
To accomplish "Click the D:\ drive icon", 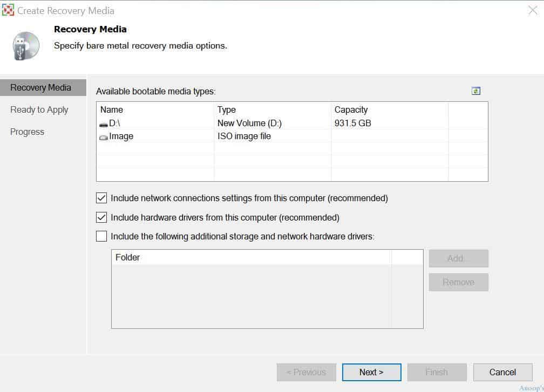I will point(104,124).
